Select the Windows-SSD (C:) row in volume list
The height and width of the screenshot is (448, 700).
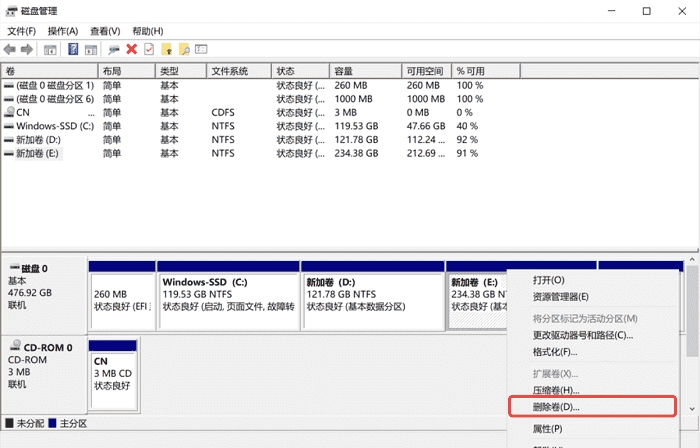pos(54,126)
